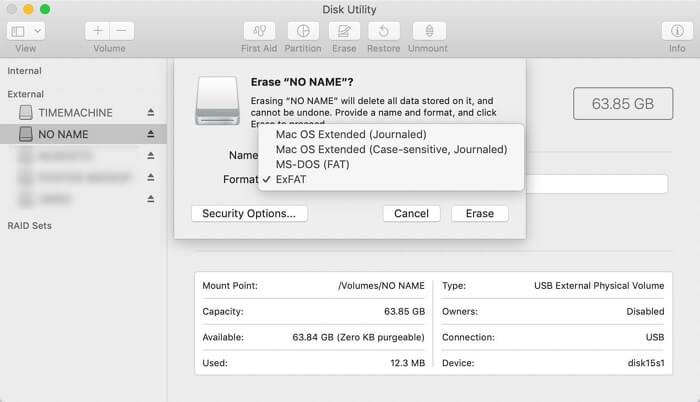Confirm with the Erase button
Screen dimensions: 700x402
coord(479,213)
